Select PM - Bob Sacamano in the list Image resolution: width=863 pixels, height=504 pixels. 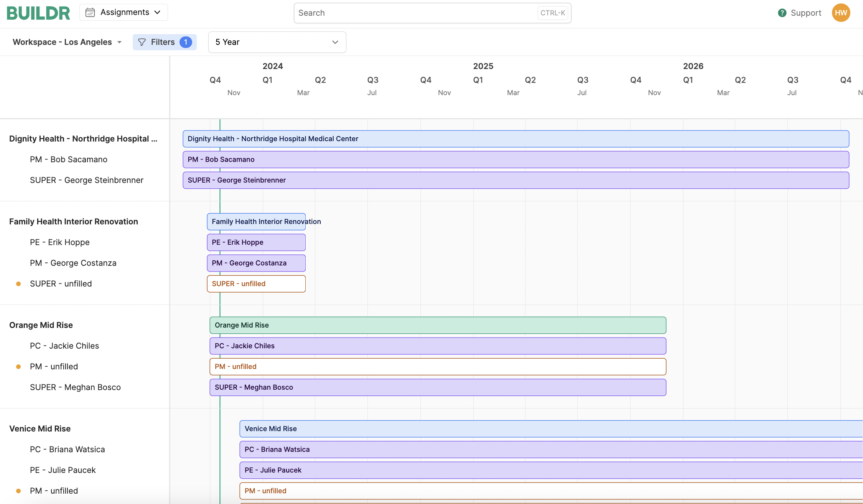[69, 160]
